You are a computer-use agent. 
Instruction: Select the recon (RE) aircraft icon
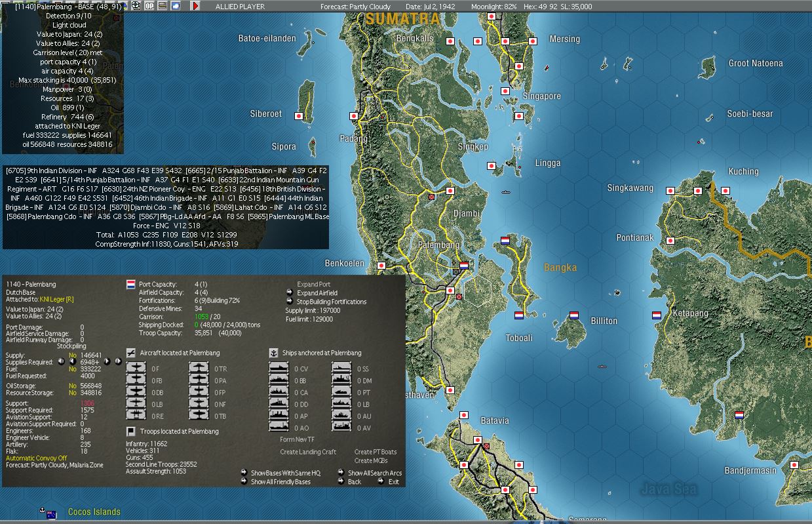136,415
